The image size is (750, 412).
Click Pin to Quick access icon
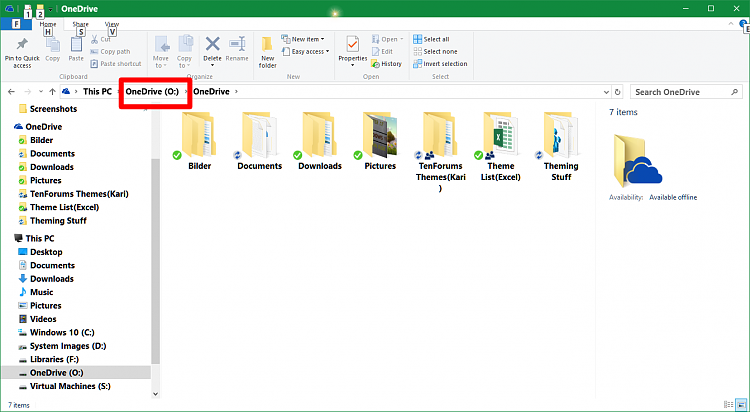point(23,47)
